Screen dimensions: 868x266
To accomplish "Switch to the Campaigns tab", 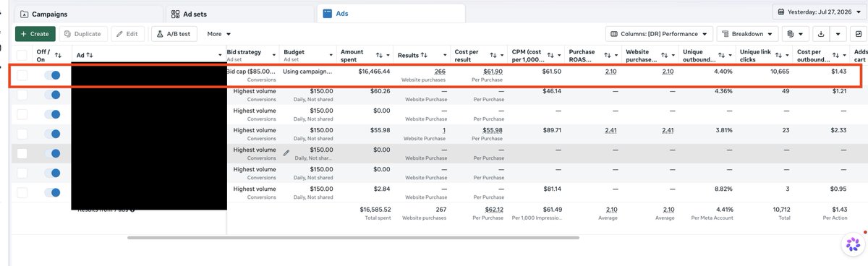I will click(x=89, y=14).
